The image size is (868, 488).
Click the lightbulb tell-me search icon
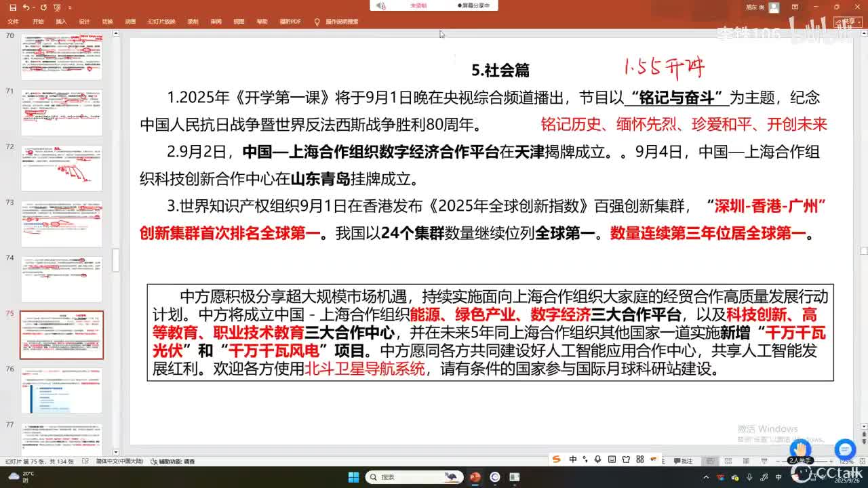[317, 22]
